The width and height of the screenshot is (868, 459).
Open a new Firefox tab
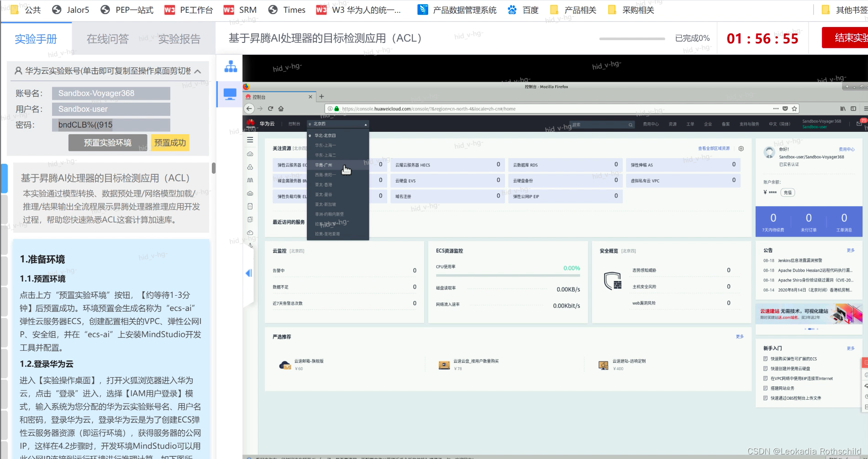321,96
